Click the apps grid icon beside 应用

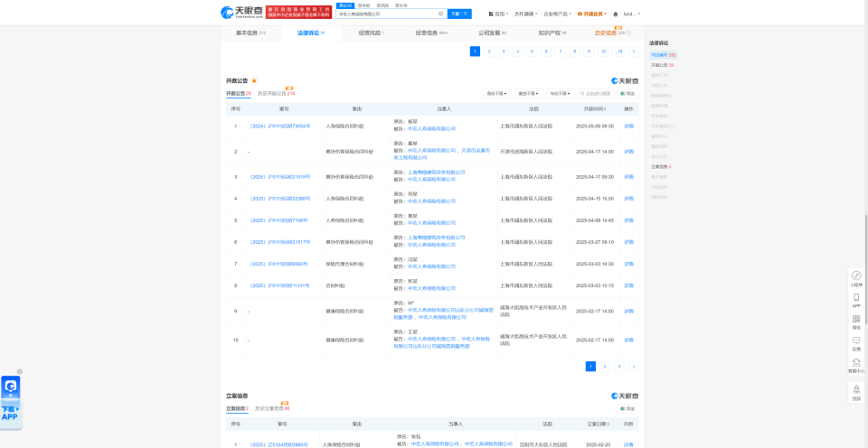[x=491, y=14]
